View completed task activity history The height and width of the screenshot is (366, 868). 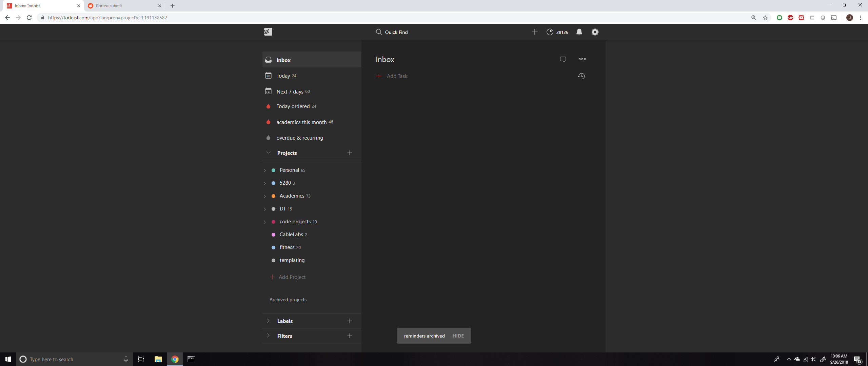(x=581, y=76)
